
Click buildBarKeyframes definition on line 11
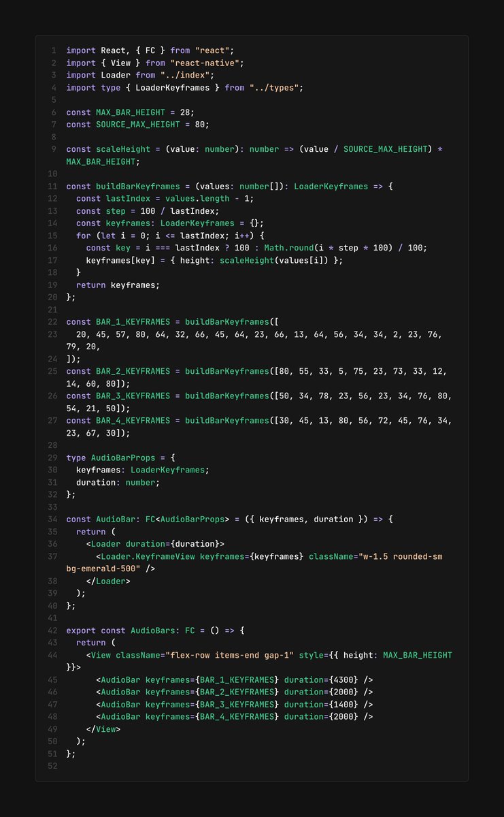(x=138, y=186)
